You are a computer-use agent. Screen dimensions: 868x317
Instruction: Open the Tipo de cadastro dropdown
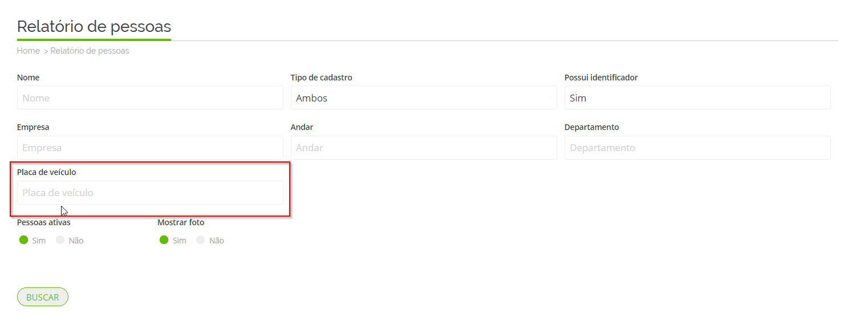423,98
